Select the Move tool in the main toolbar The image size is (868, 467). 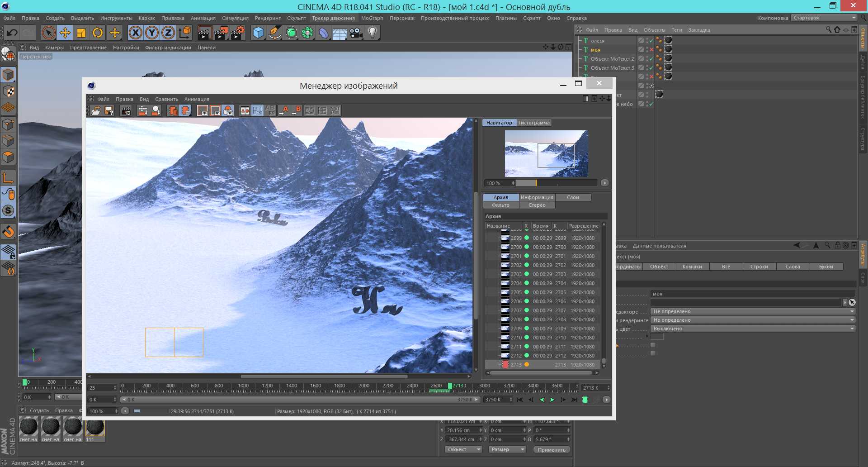65,33
